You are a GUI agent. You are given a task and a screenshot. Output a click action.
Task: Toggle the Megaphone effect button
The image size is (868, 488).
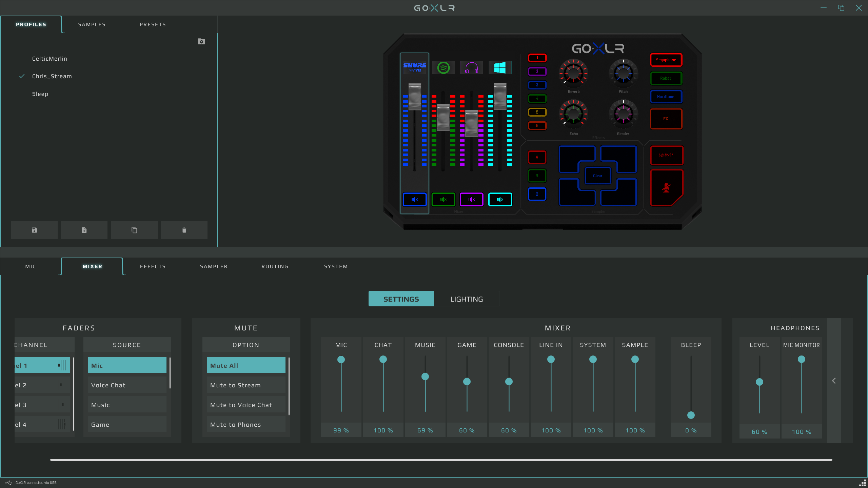click(666, 60)
